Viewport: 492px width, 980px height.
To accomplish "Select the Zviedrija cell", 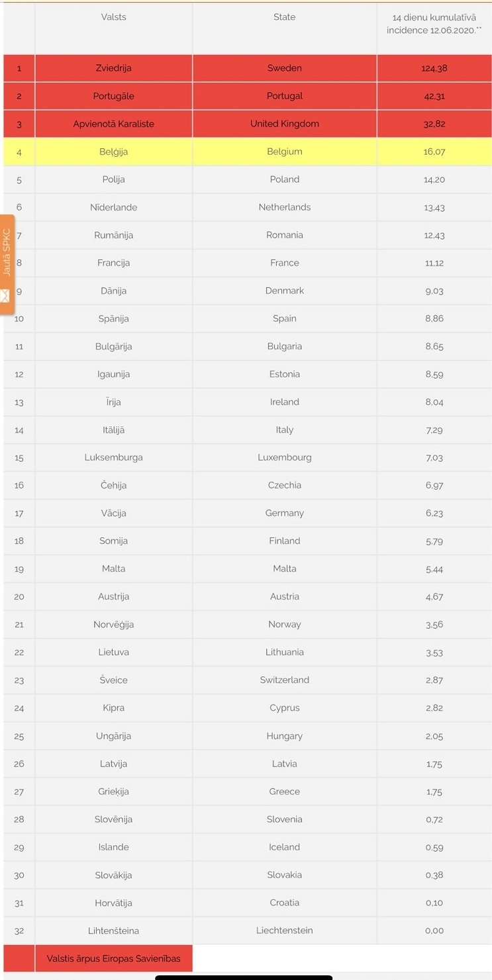I will [114, 68].
